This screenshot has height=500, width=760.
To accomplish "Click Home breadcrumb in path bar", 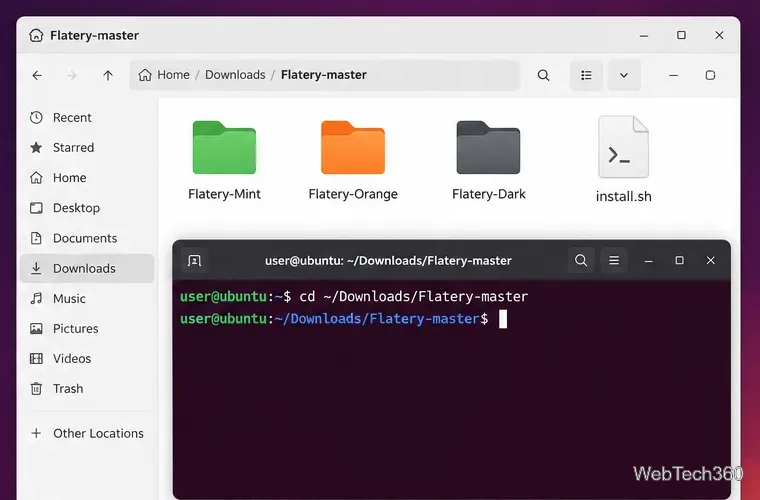I will (x=164, y=75).
